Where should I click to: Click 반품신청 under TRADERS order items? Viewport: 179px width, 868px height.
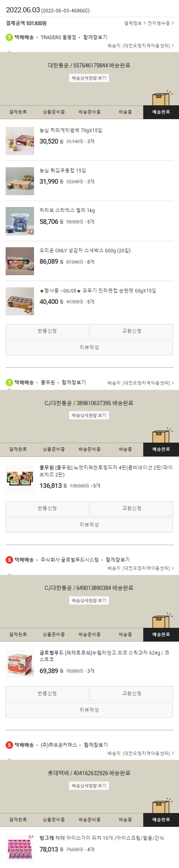tap(47, 331)
